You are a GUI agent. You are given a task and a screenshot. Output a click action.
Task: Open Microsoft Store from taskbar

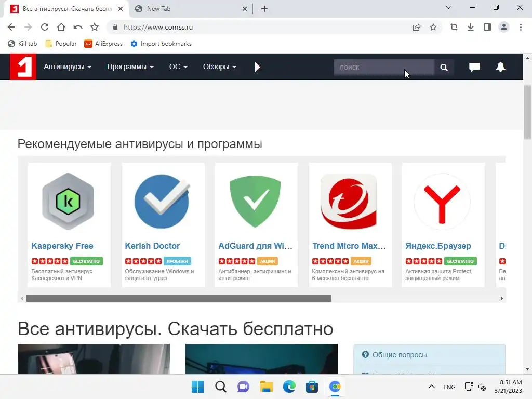(312, 387)
